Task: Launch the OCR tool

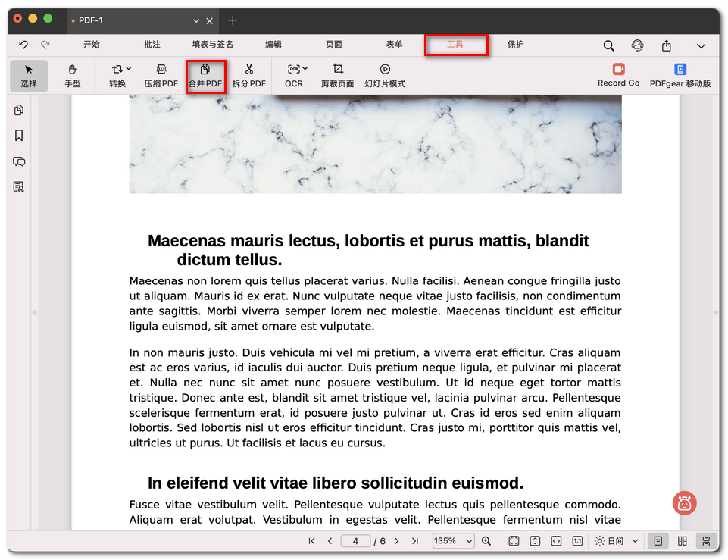Action: (x=291, y=76)
